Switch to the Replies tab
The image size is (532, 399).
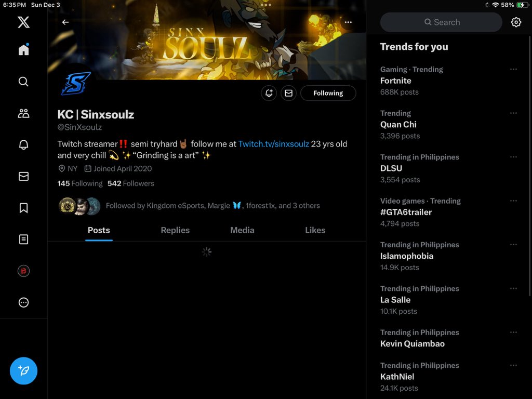tap(175, 230)
